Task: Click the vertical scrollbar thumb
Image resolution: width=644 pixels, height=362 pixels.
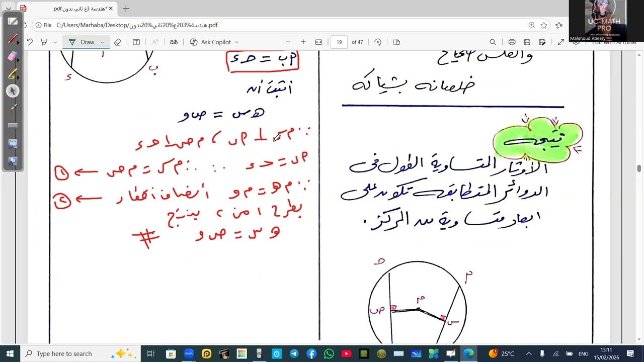Action: tap(639, 168)
